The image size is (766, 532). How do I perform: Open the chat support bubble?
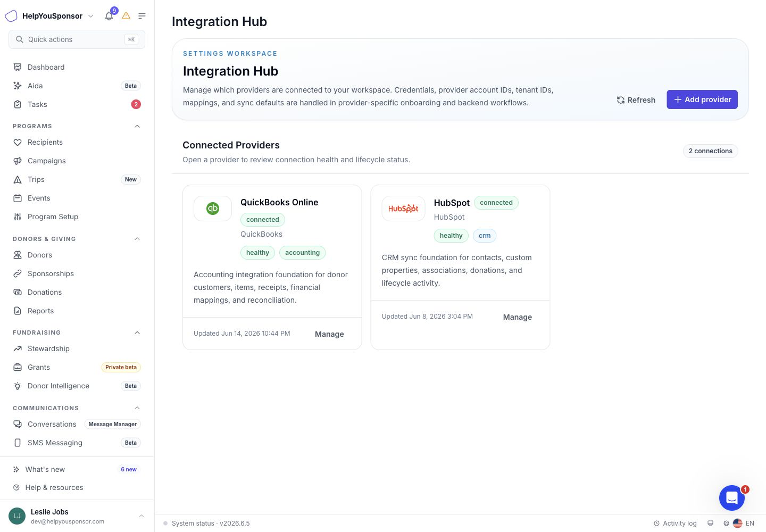pos(732,498)
